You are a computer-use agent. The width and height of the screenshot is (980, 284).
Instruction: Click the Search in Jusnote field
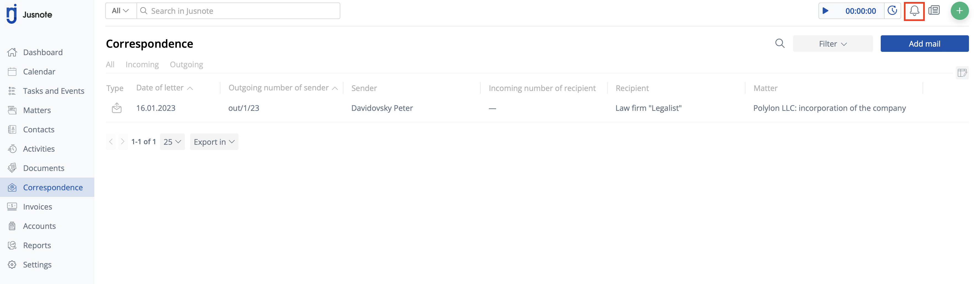coord(239,11)
